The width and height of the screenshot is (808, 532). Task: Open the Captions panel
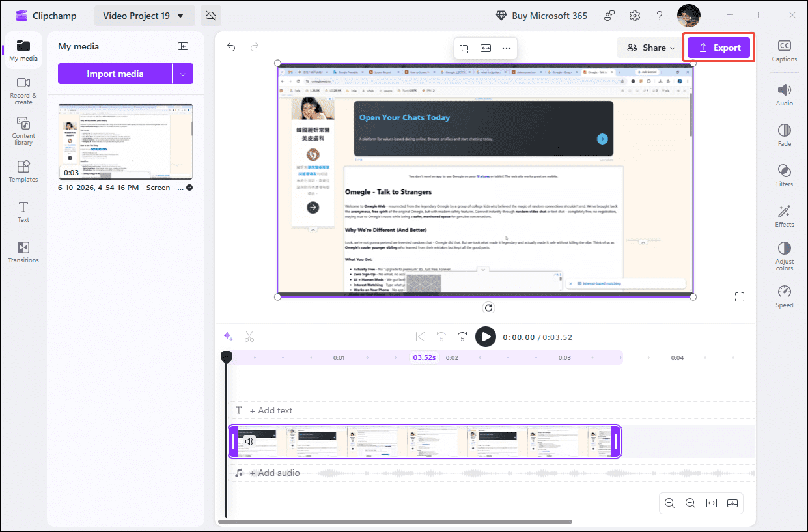pos(784,50)
